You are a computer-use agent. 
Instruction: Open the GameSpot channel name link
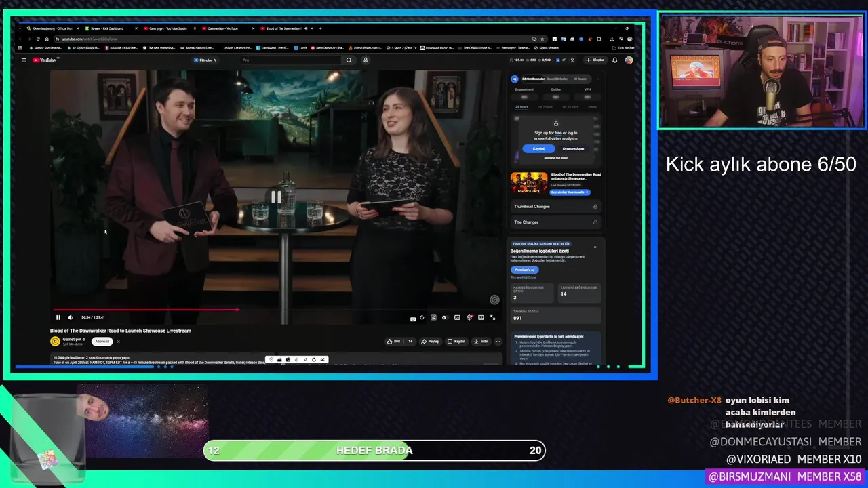[x=72, y=339]
